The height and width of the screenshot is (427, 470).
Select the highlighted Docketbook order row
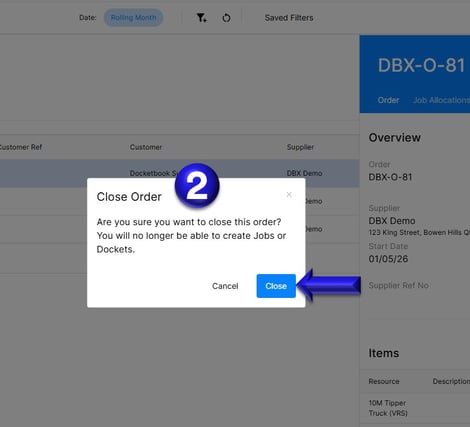click(179, 173)
